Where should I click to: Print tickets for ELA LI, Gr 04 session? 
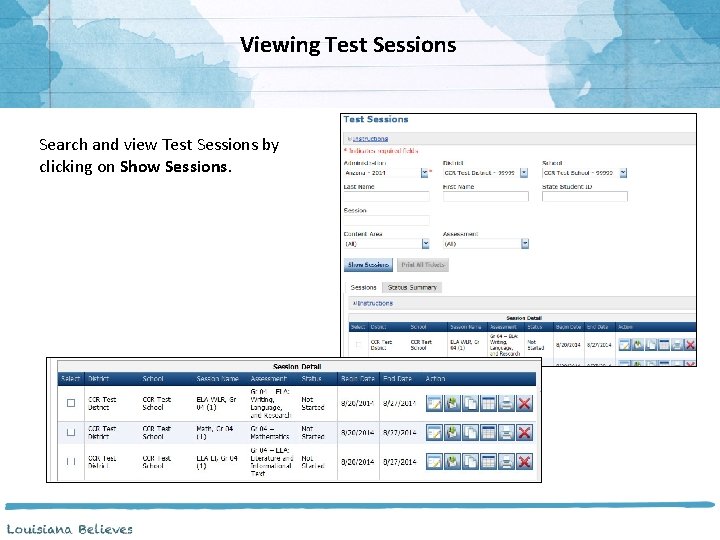pyautogui.click(x=506, y=461)
